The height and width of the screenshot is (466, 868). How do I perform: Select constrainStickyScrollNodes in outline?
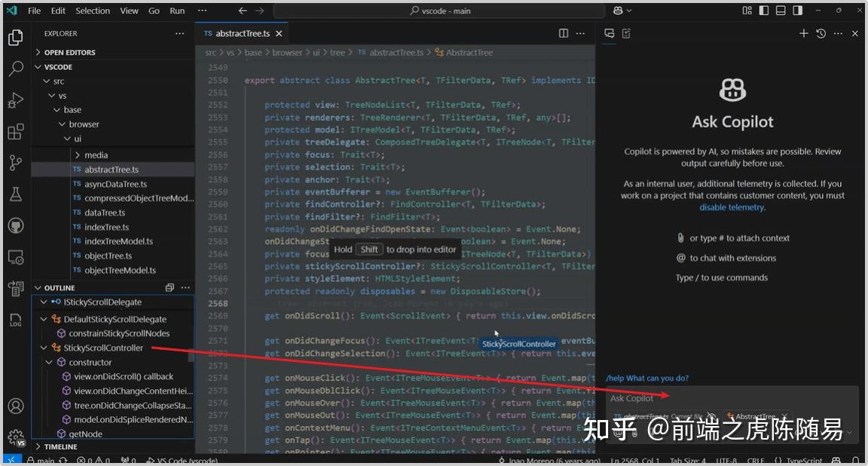coord(119,333)
